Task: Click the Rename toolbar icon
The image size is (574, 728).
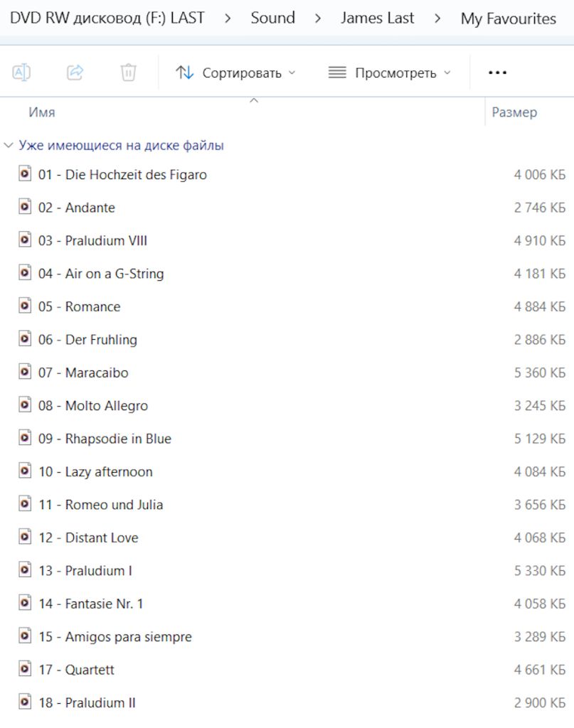Action: 21,73
